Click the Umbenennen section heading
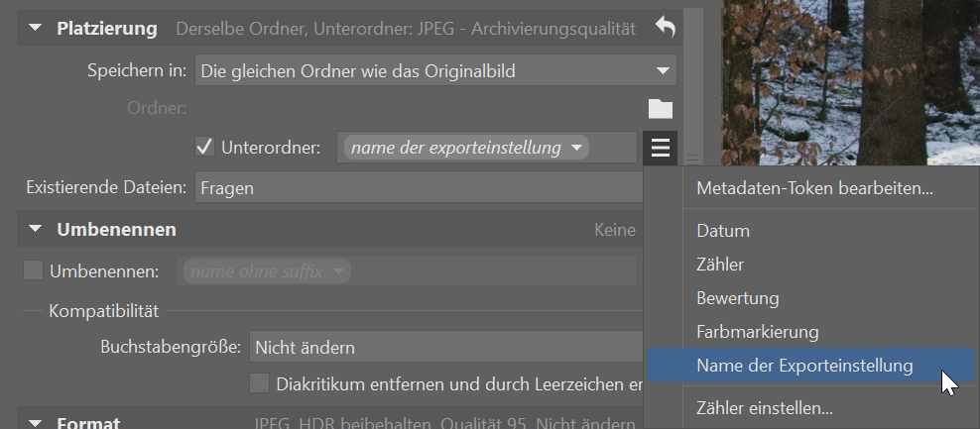980x429 pixels. pos(116,230)
